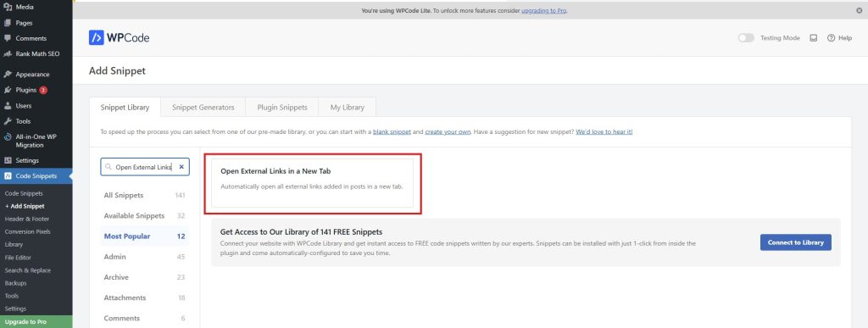Filter by All Snippets category

(x=144, y=195)
